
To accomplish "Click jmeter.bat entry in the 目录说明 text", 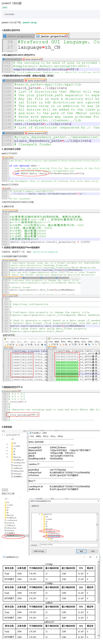I will (34, 470).
